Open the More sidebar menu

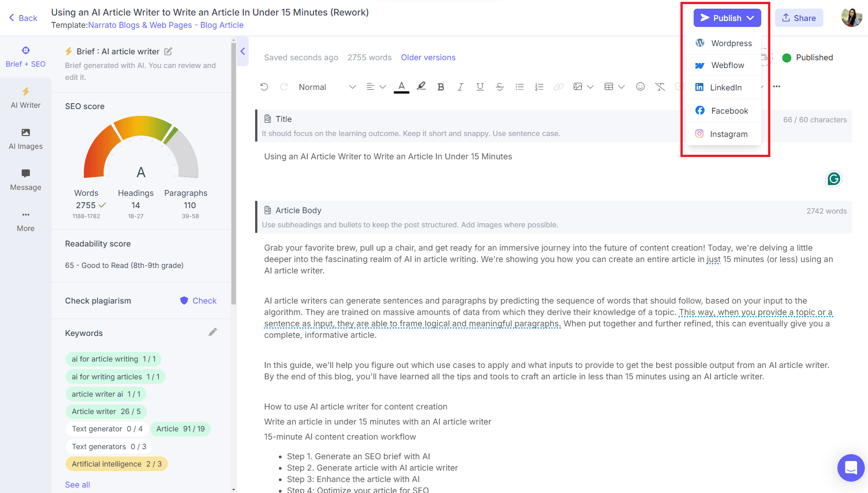(26, 221)
